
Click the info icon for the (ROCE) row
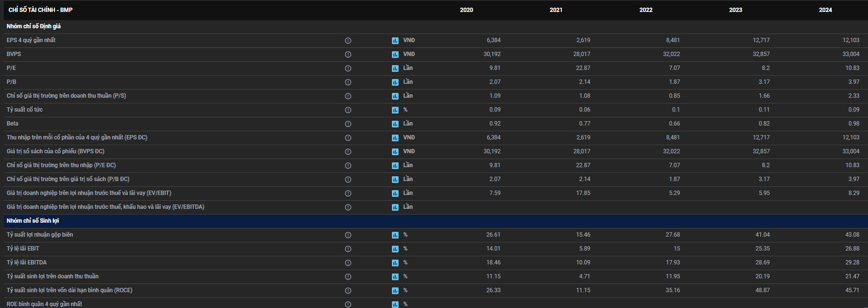(348, 291)
